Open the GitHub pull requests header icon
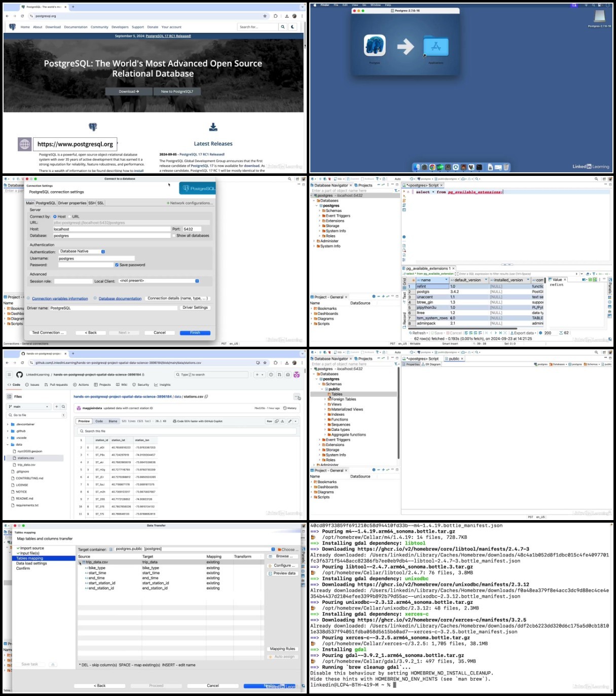Image resolution: width=616 pixels, height=696 pixels. 279,375
